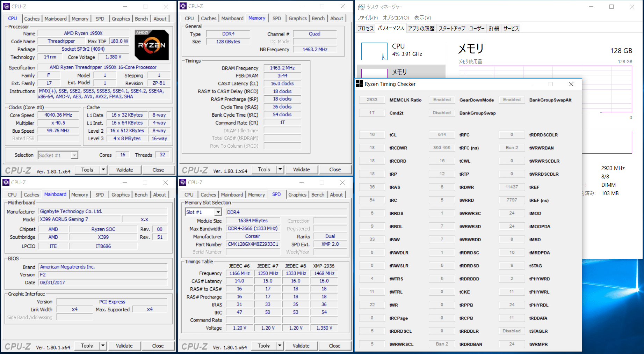This screenshot has width=644, height=354.
Task: Click Validate in the Mainboard tab window
Action: [124, 346]
